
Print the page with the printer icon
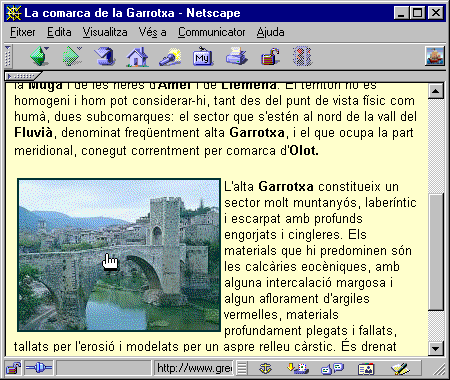236,56
